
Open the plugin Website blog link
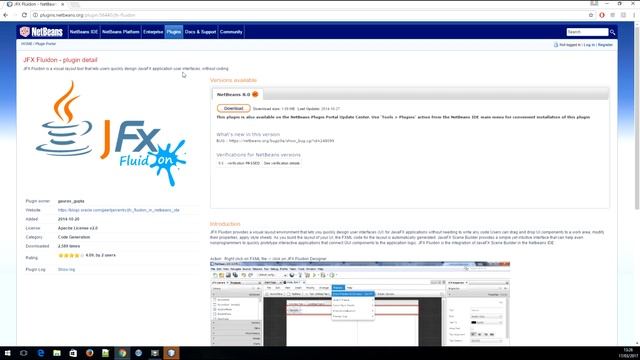click(118, 210)
